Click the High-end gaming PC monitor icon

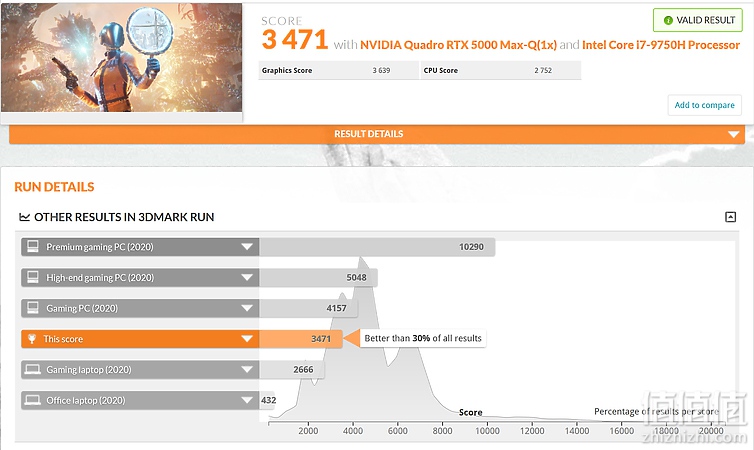(x=33, y=277)
